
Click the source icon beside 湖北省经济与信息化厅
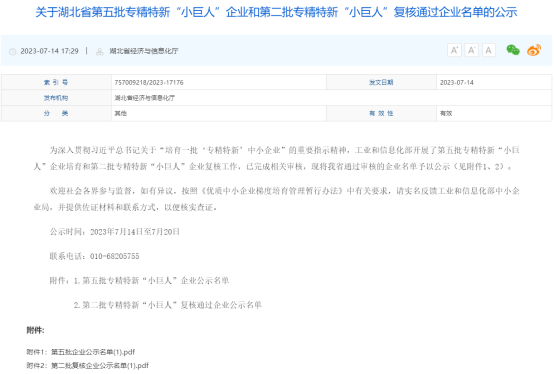click(x=100, y=52)
